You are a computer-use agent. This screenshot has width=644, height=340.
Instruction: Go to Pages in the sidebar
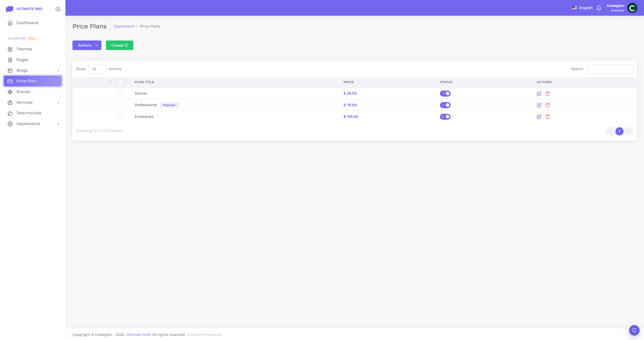tap(33, 60)
